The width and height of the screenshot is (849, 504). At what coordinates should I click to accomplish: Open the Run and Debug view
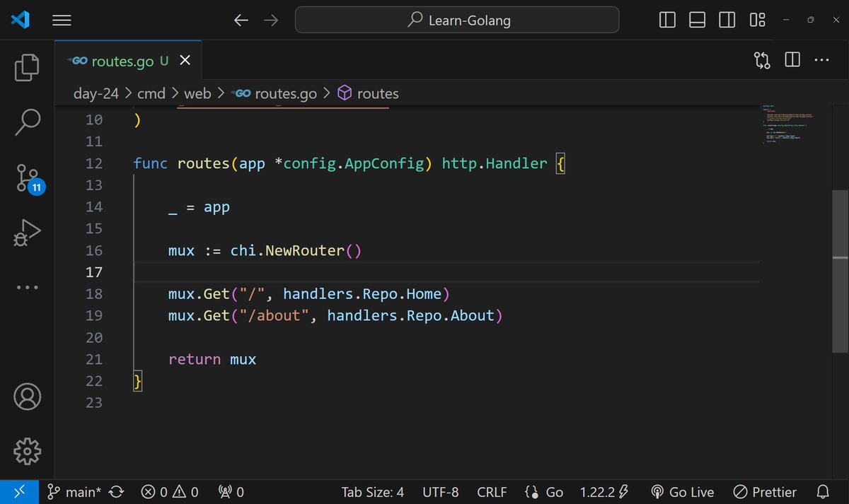click(x=28, y=233)
